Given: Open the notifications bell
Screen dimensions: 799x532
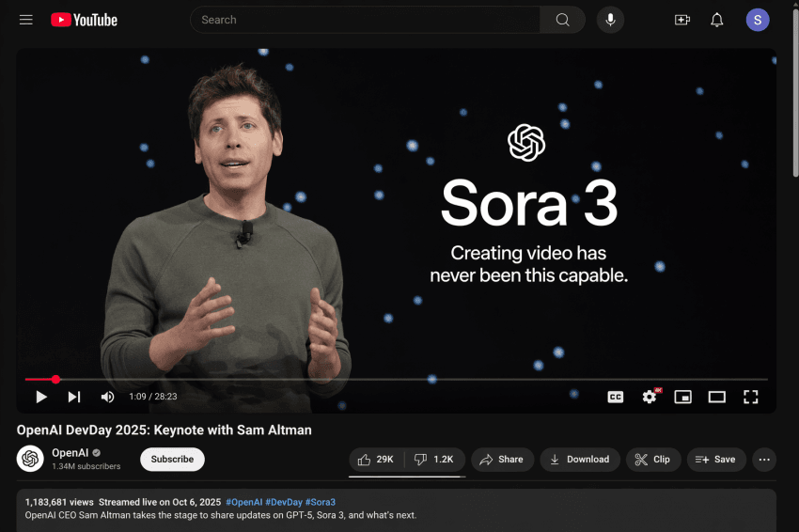Looking at the screenshot, I should (x=717, y=20).
